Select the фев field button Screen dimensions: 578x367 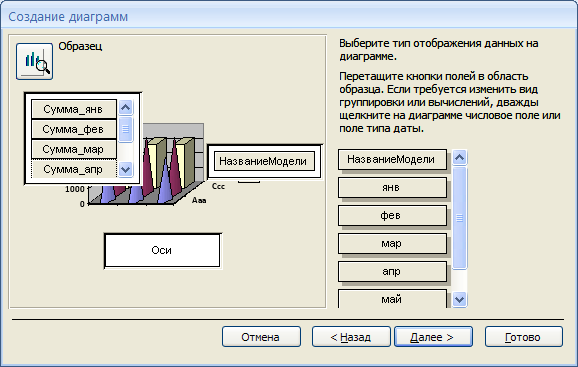click(392, 215)
